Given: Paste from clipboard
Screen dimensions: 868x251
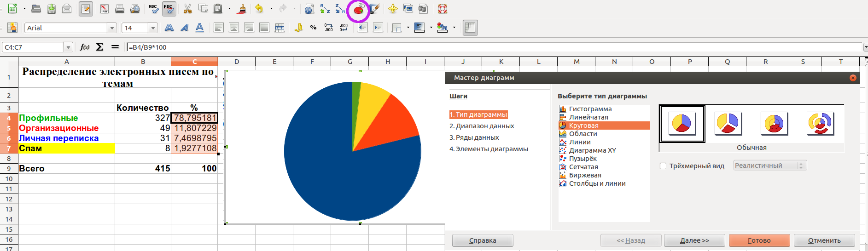Looking at the screenshot, I should click(218, 9).
